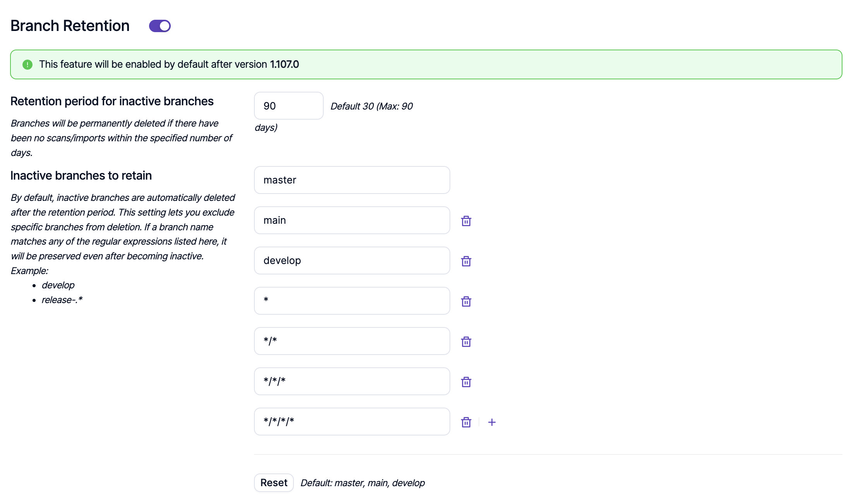This screenshot has height=504, width=851.
Task: Remove the '*/*' pattern row
Action: 466,341
